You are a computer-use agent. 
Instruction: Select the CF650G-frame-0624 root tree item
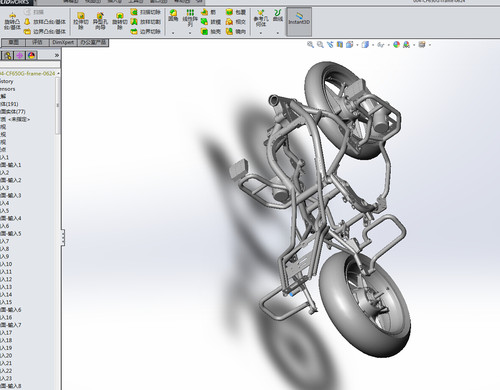28,73
